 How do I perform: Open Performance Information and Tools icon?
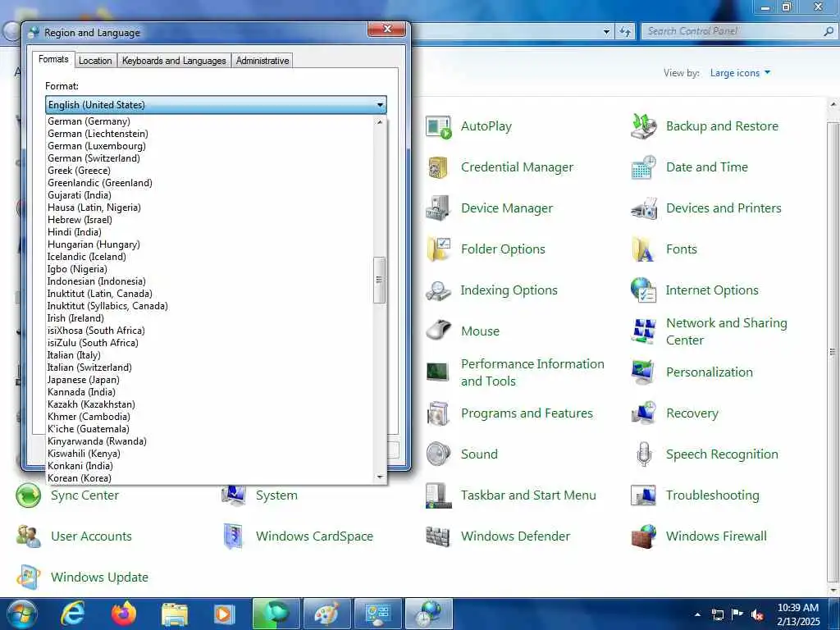coord(438,372)
